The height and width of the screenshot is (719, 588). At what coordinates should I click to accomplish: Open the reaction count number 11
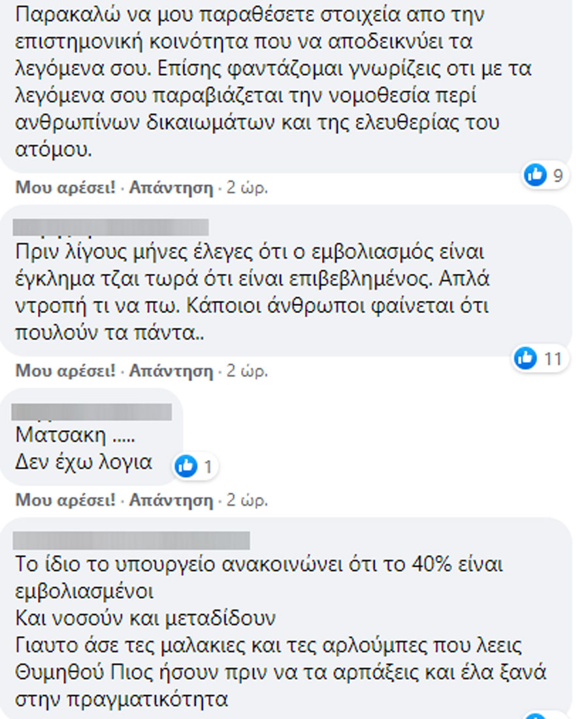(553, 359)
